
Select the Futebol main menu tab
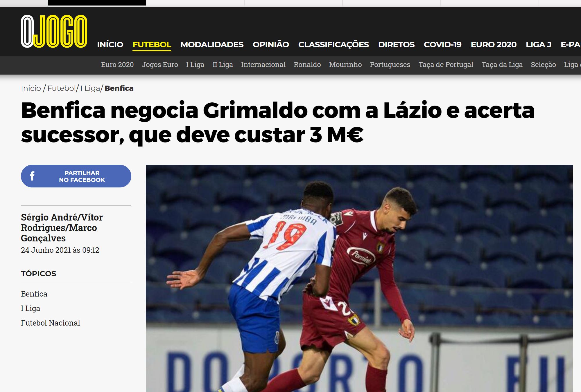[x=152, y=44]
